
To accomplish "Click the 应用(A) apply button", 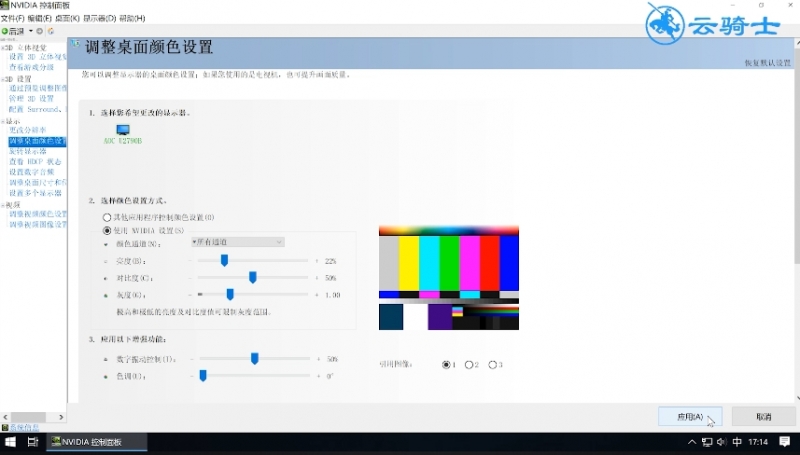I will point(690,417).
